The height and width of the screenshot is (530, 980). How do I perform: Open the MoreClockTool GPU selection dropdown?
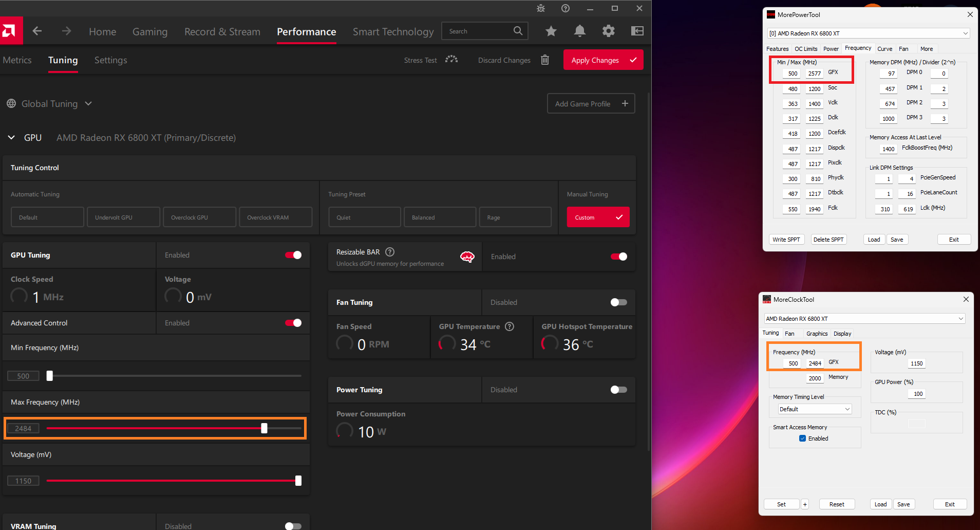pyautogui.click(x=865, y=319)
